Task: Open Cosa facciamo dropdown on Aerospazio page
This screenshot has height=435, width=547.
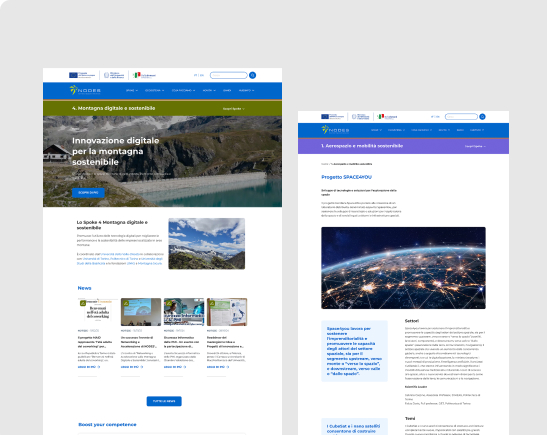Action: click(421, 130)
